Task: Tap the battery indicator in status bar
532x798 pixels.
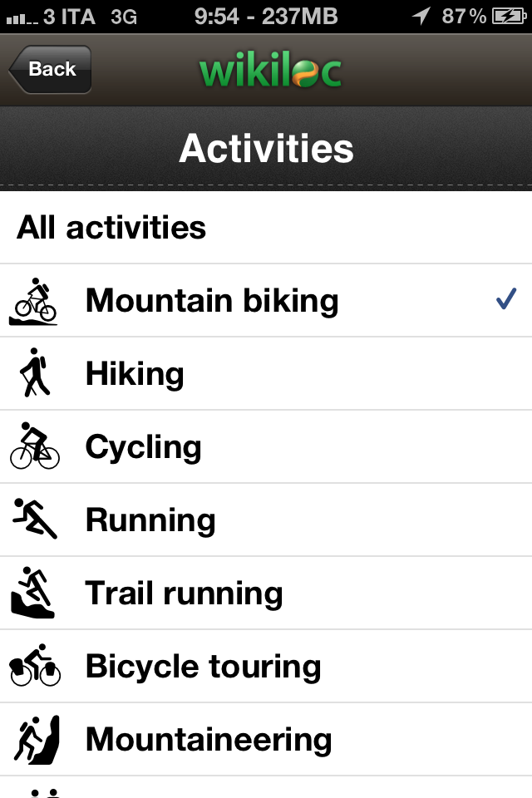Action: 509,17
